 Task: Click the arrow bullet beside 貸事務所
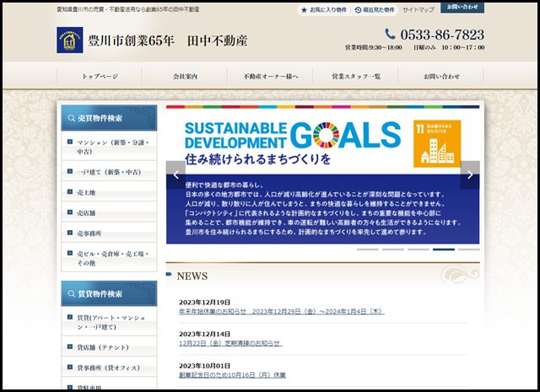70,367
